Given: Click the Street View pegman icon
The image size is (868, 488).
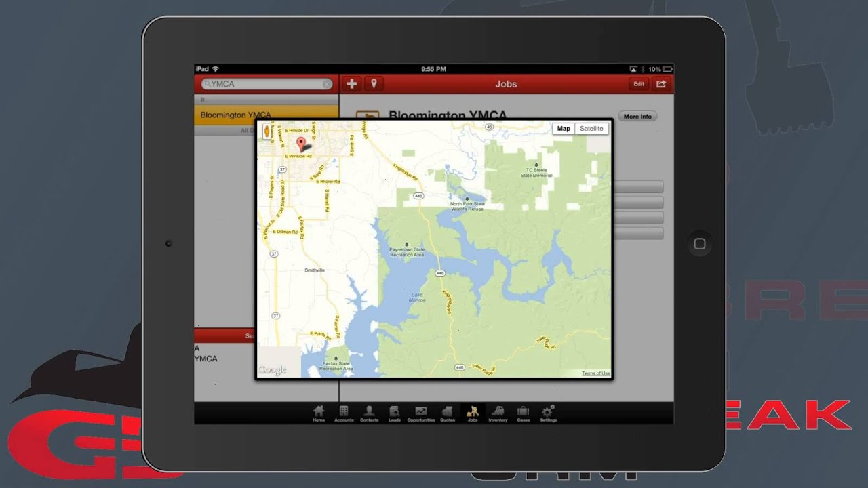Looking at the screenshot, I should [x=266, y=131].
